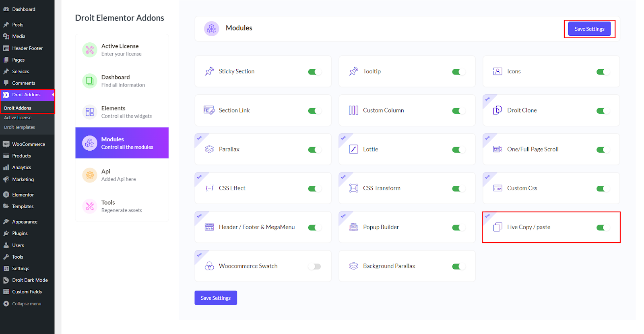This screenshot has width=644, height=334.
Task: Go to Pages in admin menu
Action: tap(27, 60)
